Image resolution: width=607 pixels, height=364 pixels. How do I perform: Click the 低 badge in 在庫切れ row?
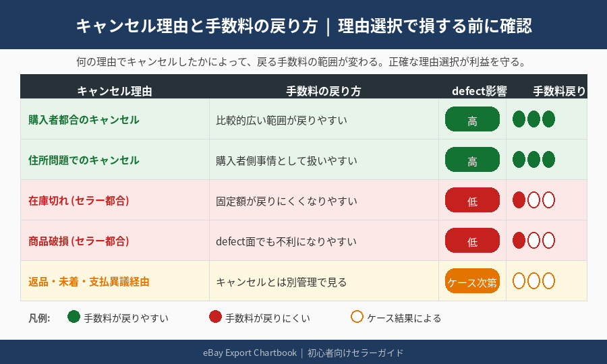[x=472, y=201]
